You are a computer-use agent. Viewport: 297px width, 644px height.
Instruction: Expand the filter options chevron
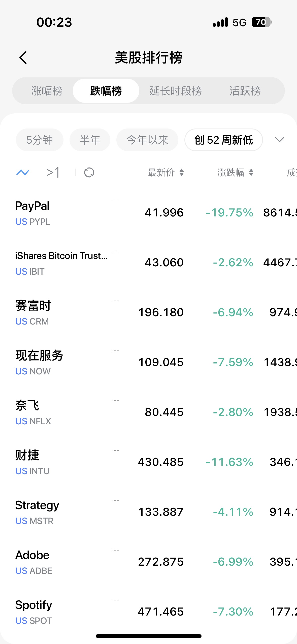point(279,140)
